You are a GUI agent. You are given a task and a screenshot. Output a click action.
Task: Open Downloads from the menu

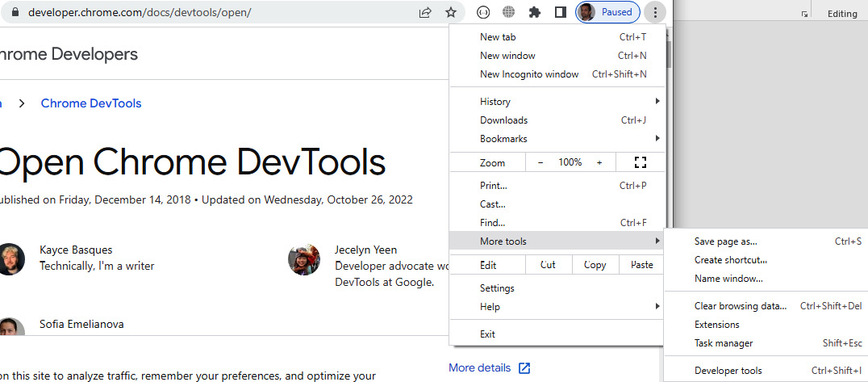point(557,120)
